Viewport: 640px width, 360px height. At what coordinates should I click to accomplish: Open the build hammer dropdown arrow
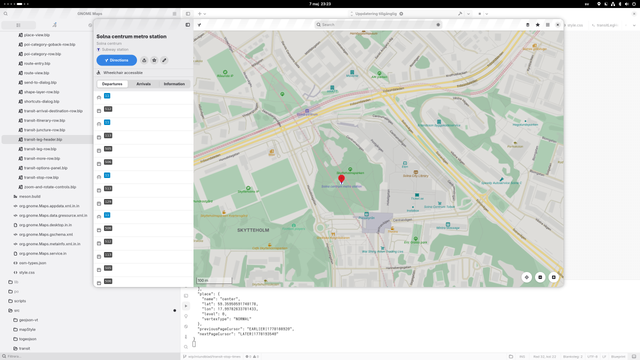468,14
